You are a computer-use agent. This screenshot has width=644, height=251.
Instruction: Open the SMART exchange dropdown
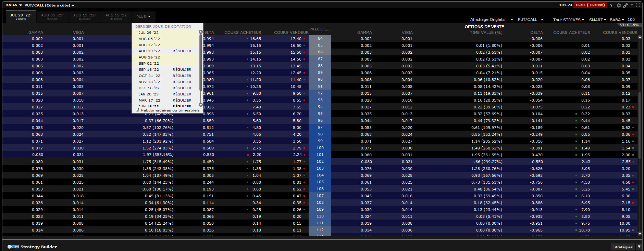(597, 20)
